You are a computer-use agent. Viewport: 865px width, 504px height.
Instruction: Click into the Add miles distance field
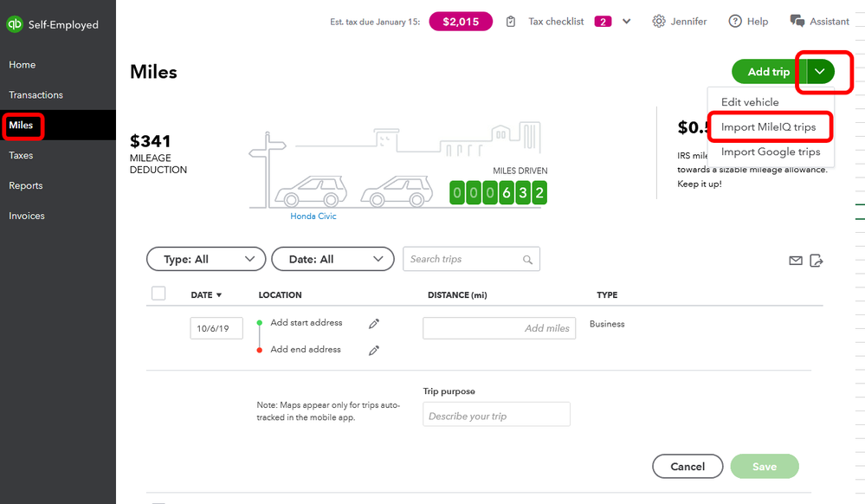coord(500,328)
